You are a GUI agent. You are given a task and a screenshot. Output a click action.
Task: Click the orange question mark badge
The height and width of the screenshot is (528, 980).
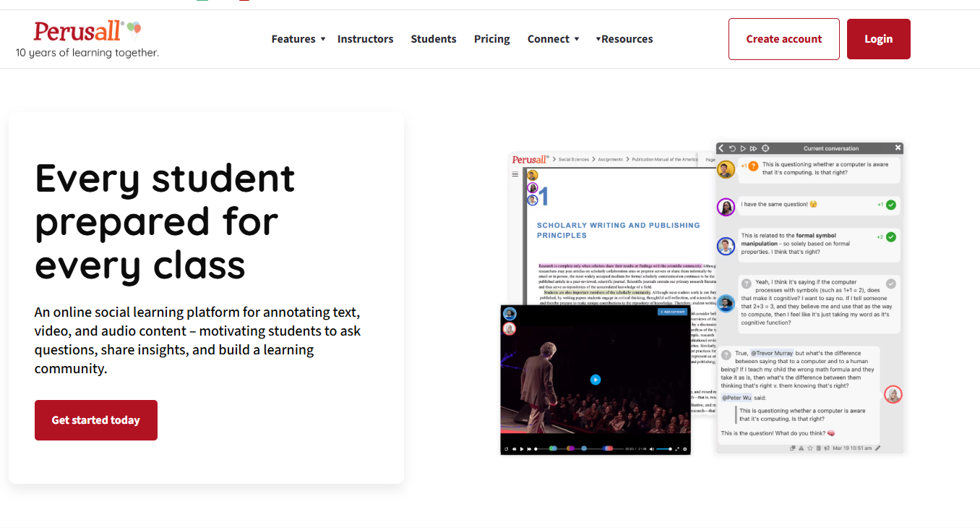[x=753, y=166]
